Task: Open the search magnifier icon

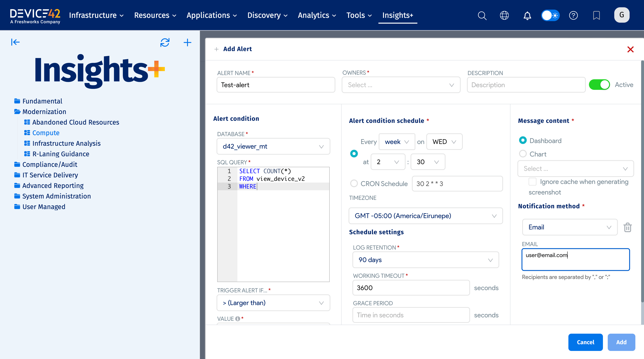Action: [482, 16]
